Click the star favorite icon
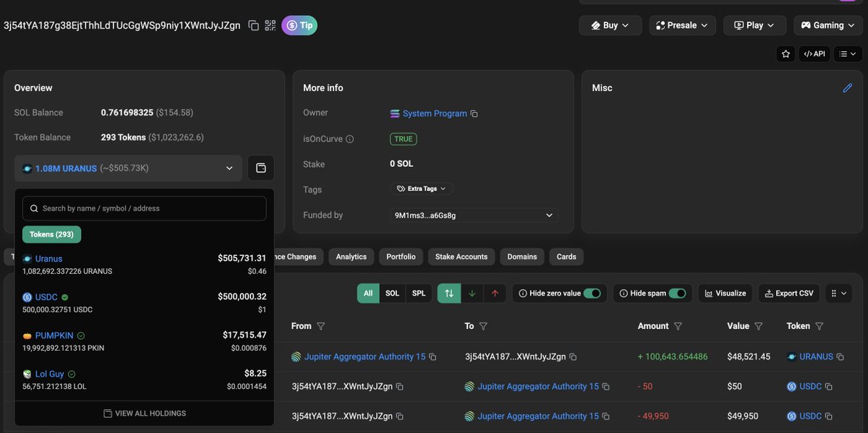 [786, 53]
